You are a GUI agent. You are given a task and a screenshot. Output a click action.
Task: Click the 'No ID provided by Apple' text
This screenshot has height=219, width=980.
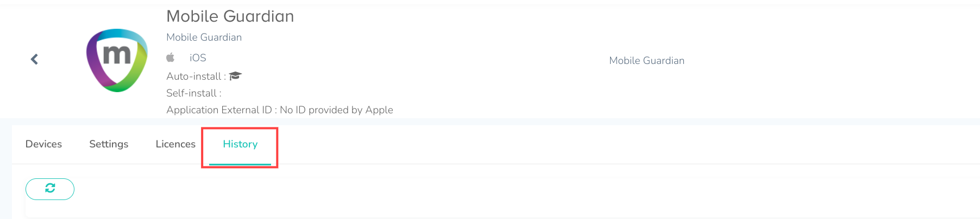click(x=336, y=110)
